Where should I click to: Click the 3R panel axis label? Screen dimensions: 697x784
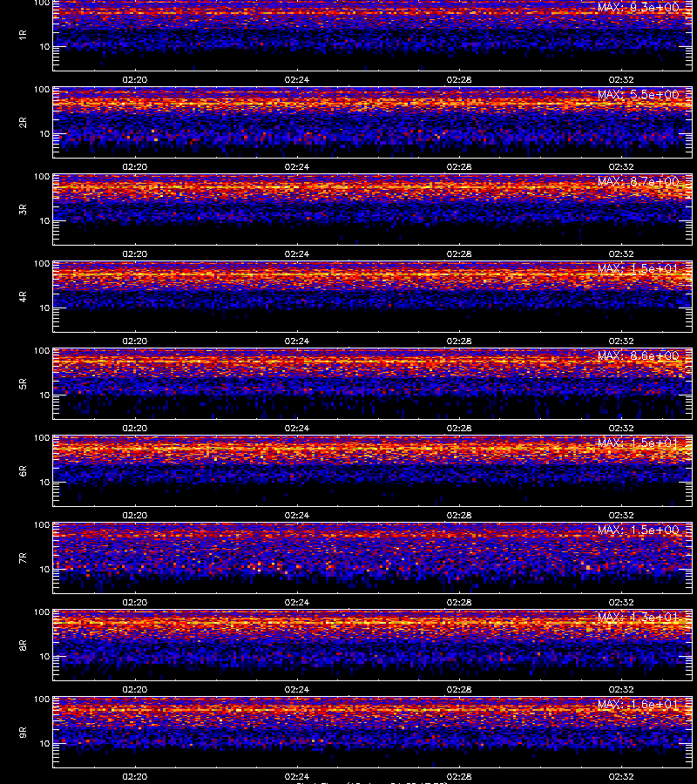click(23, 209)
